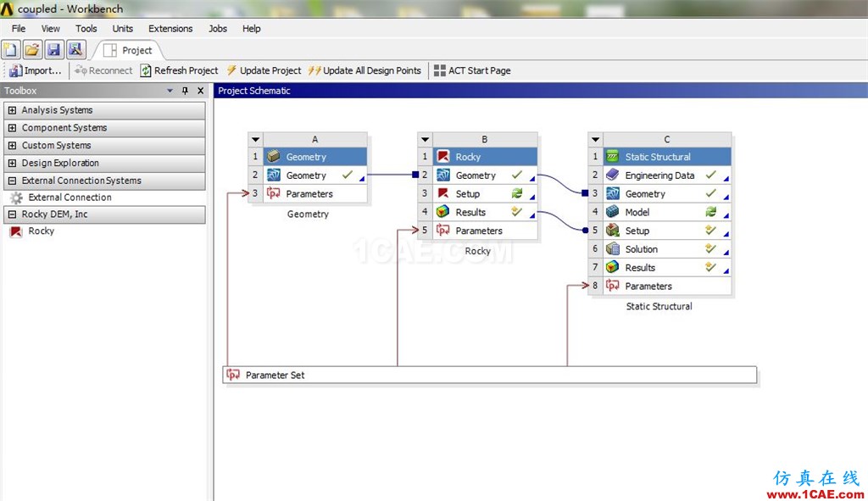Screen dimensions: 868x501
Task: Click the Geometry system name label
Action: [x=308, y=214]
